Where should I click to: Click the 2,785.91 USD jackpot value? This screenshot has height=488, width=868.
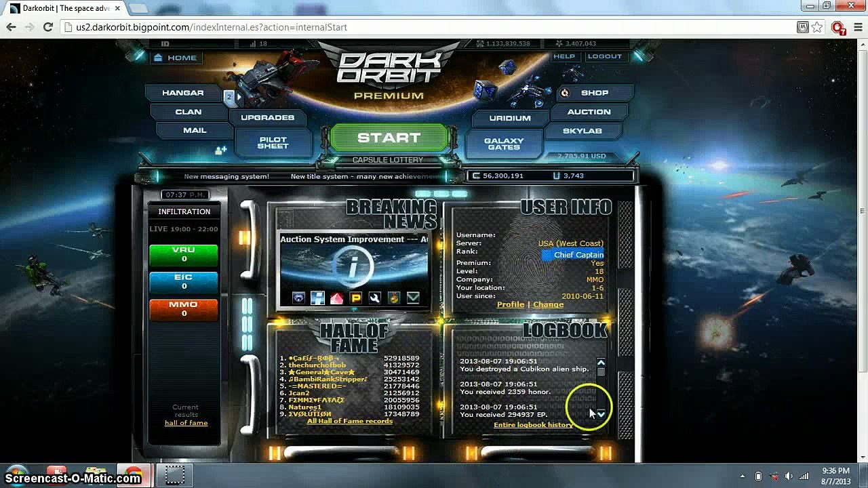click(x=581, y=156)
